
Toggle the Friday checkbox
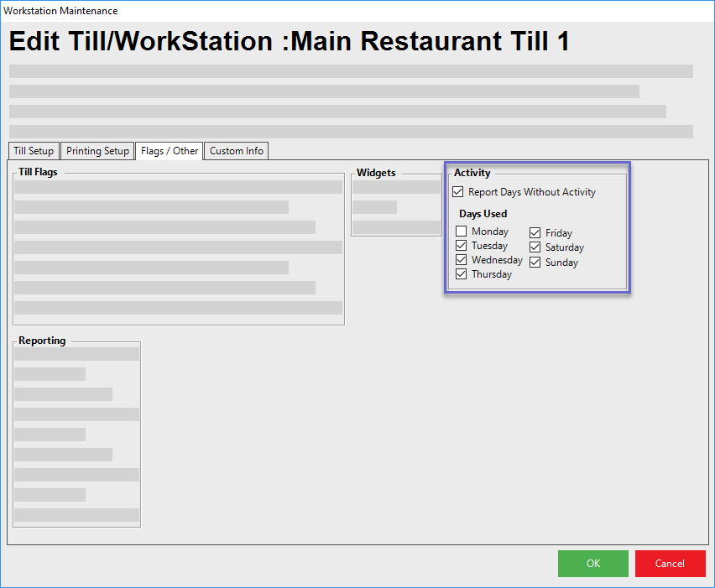click(535, 233)
